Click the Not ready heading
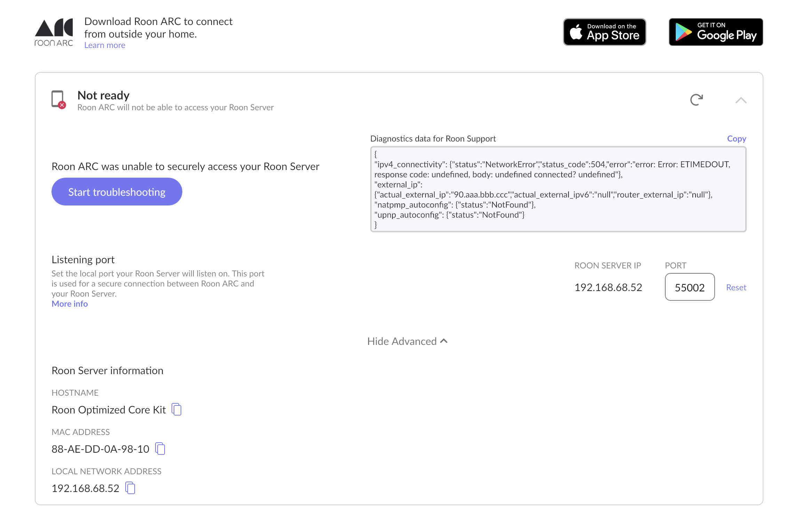Image resolution: width=794 pixels, height=532 pixels. tap(103, 95)
